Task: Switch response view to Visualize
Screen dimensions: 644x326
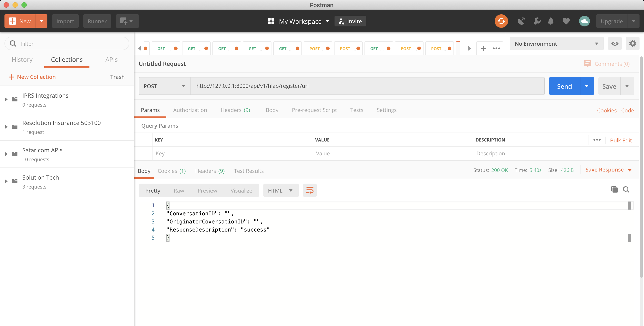Action: click(241, 191)
